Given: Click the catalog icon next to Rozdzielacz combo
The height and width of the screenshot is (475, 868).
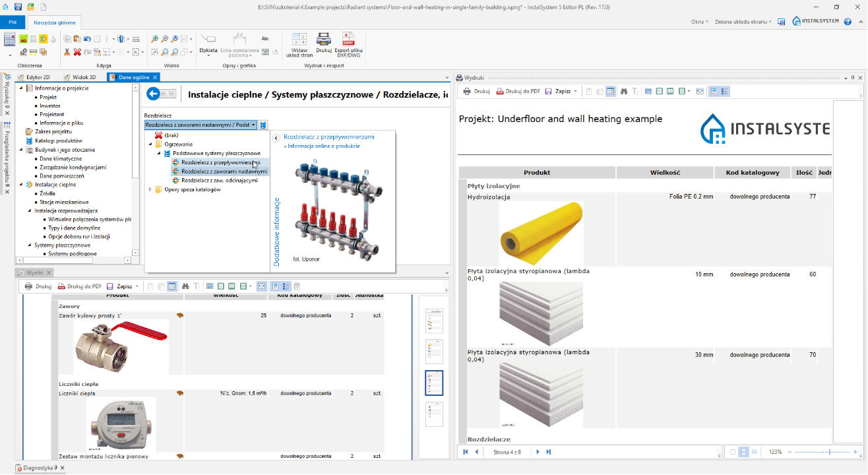Looking at the screenshot, I should 263,125.
